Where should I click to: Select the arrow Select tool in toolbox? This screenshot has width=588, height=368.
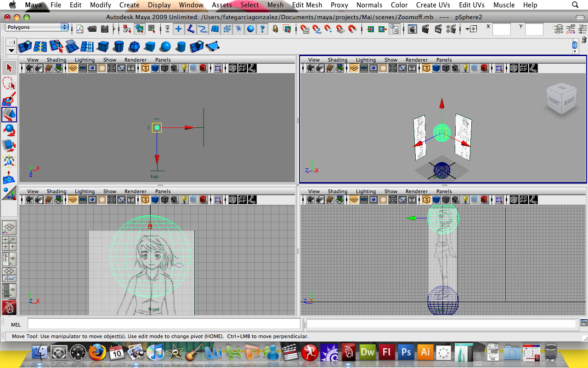click(9, 68)
